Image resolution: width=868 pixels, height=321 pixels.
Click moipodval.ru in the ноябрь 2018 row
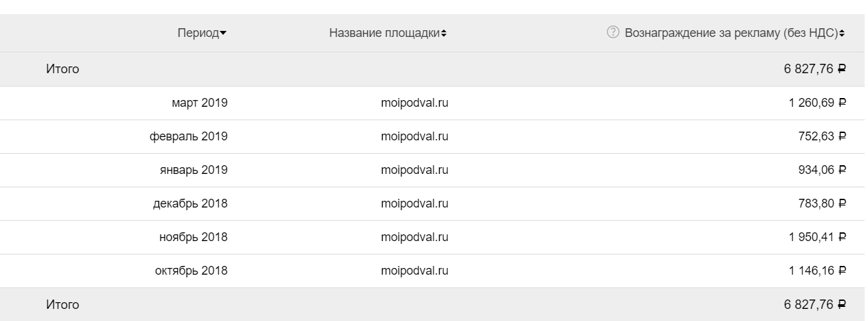tap(414, 238)
